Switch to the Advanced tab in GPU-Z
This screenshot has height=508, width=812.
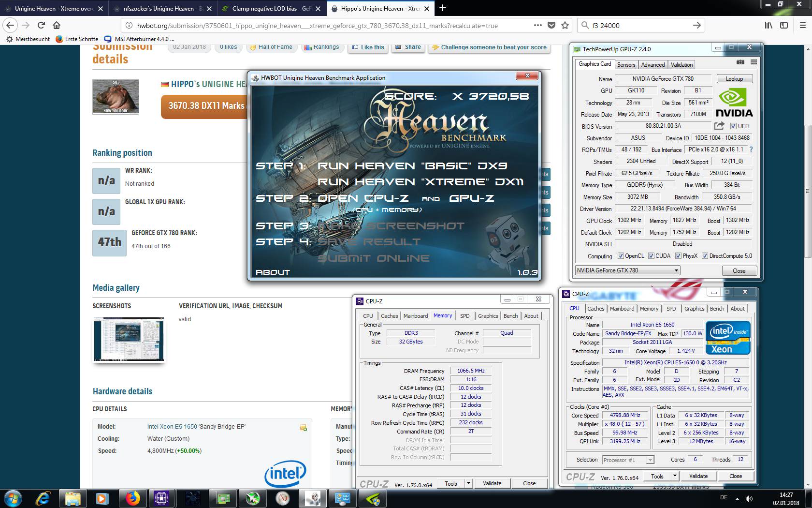[x=652, y=64]
